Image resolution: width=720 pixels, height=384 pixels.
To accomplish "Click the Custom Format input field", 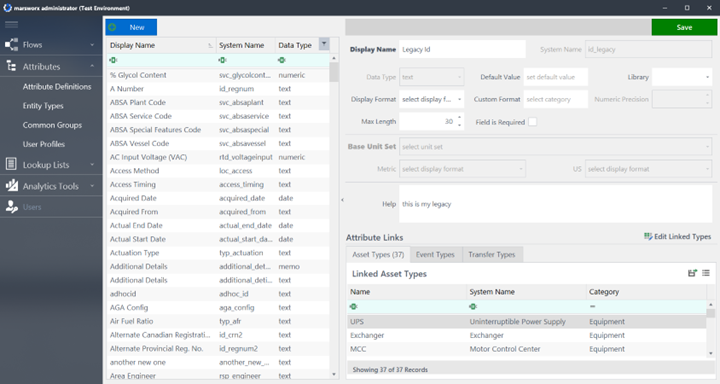I will [556, 99].
